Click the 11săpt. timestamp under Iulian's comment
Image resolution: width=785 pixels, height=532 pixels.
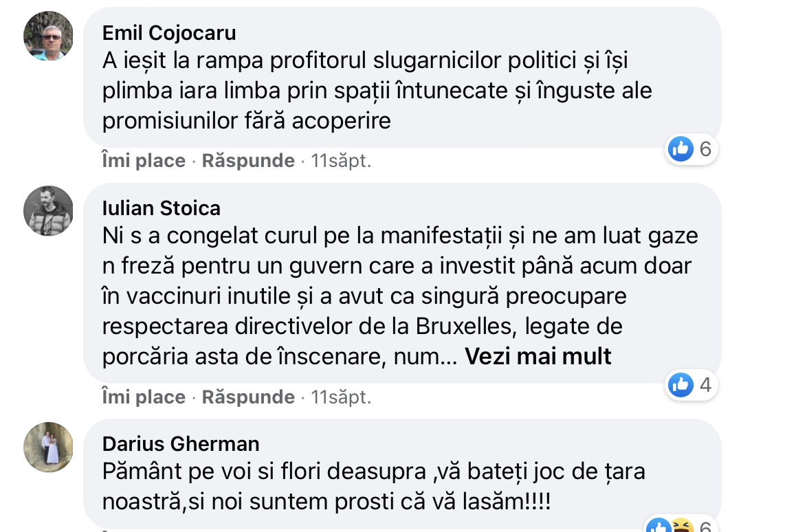[341, 397]
